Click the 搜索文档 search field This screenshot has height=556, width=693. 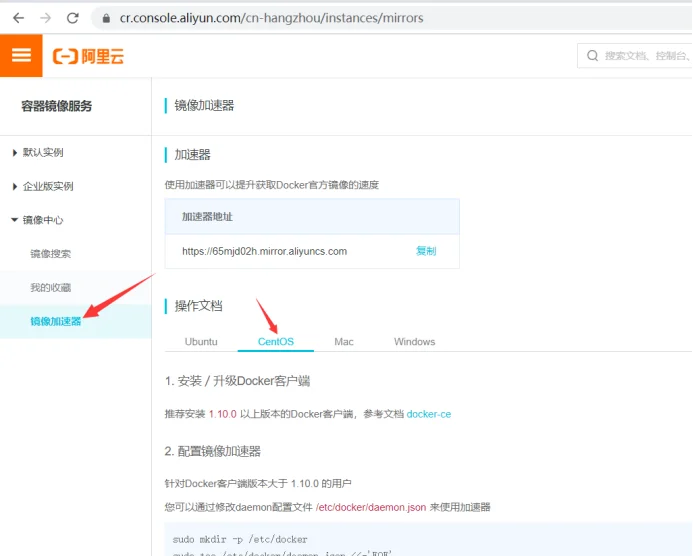(x=635, y=56)
